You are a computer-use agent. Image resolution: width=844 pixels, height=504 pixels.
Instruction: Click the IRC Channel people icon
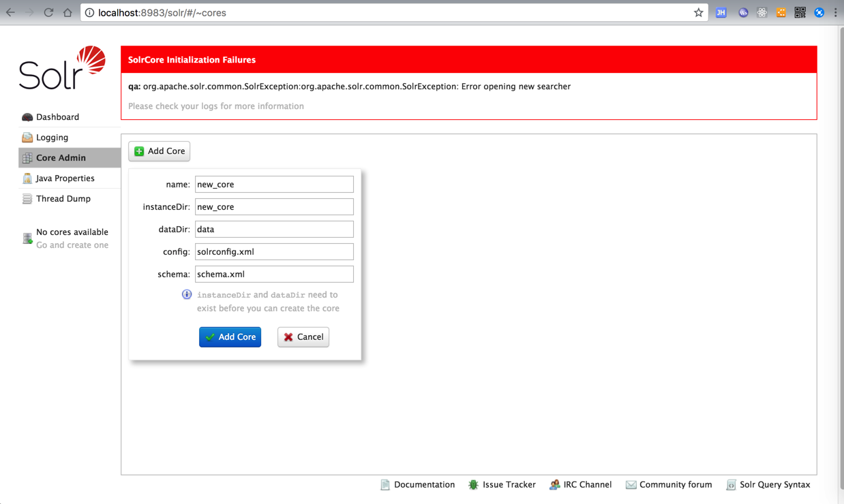554,485
